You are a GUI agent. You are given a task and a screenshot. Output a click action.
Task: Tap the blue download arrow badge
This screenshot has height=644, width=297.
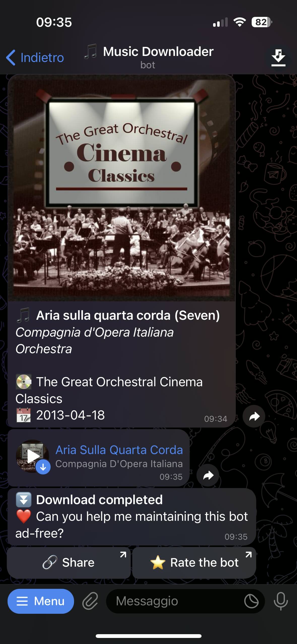point(43,467)
